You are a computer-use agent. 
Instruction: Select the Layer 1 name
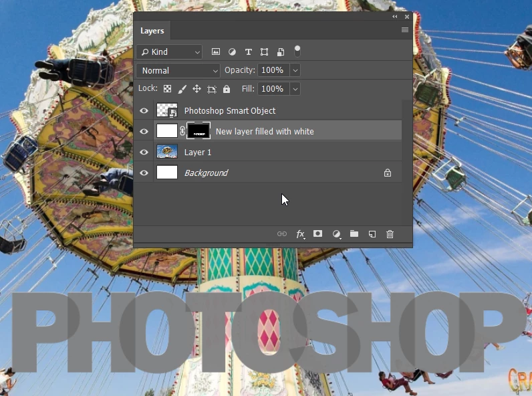(x=198, y=152)
